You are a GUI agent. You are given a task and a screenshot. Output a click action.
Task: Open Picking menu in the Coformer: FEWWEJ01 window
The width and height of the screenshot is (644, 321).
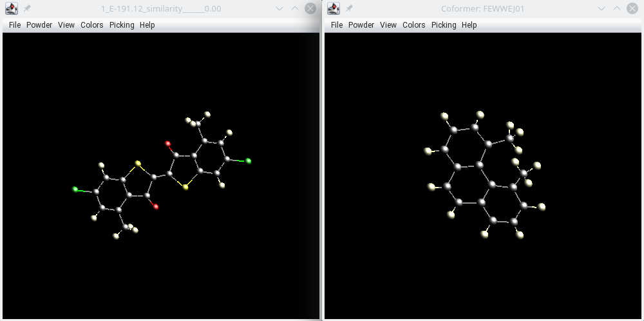coord(444,25)
